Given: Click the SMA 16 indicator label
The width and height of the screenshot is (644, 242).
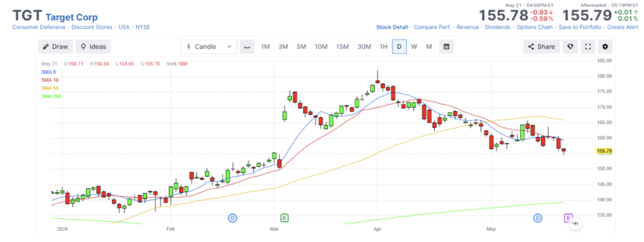Looking at the screenshot, I should [x=50, y=80].
